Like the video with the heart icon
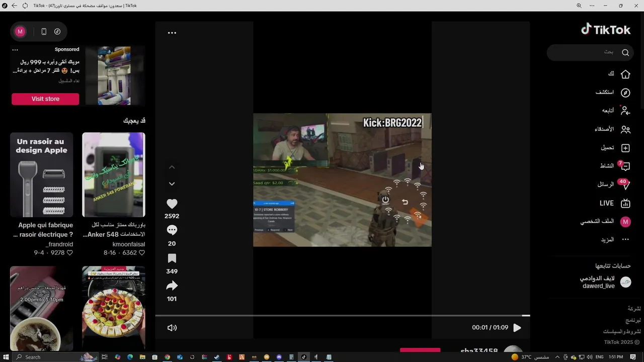This screenshot has width=644, height=362. click(172, 204)
